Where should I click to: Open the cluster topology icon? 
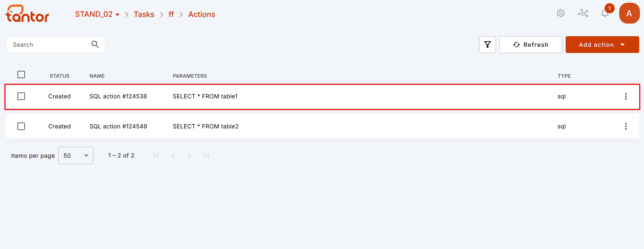click(583, 13)
